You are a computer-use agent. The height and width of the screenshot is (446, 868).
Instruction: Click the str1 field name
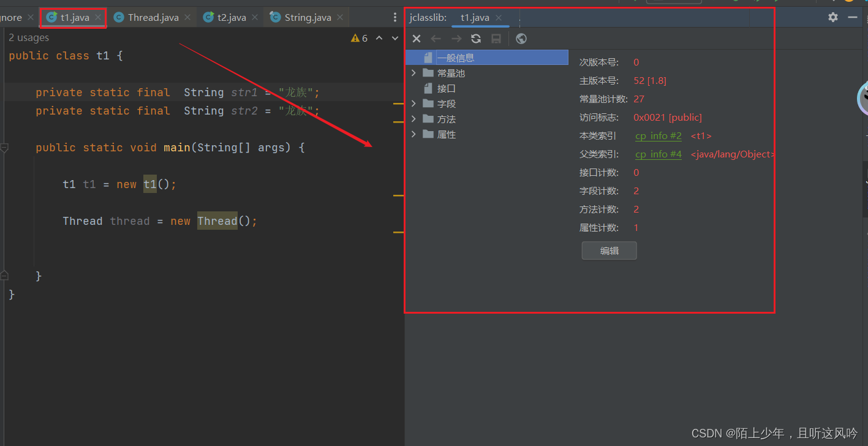(244, 93)
